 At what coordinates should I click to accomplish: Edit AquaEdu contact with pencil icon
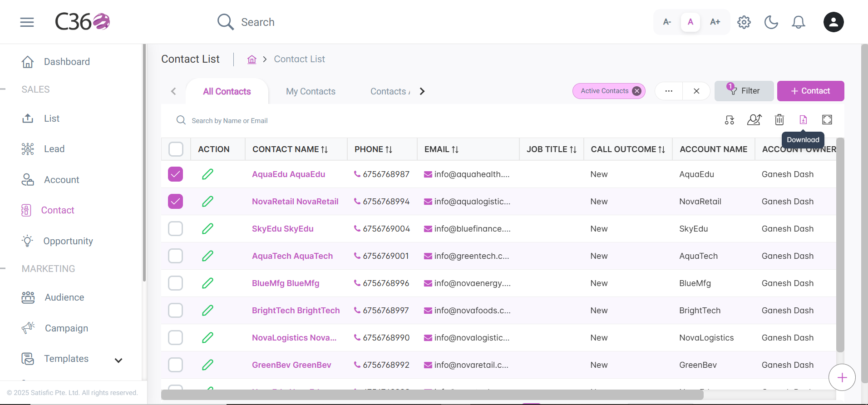[x=207, y=174]
